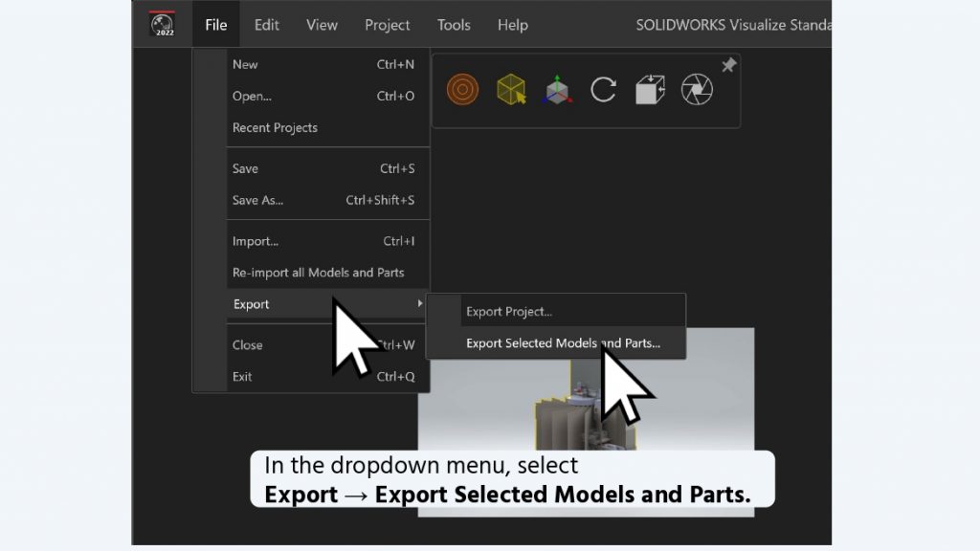This screenshot has height=551, width=980.
Task: Open the Edit menu
Action: 266,25
